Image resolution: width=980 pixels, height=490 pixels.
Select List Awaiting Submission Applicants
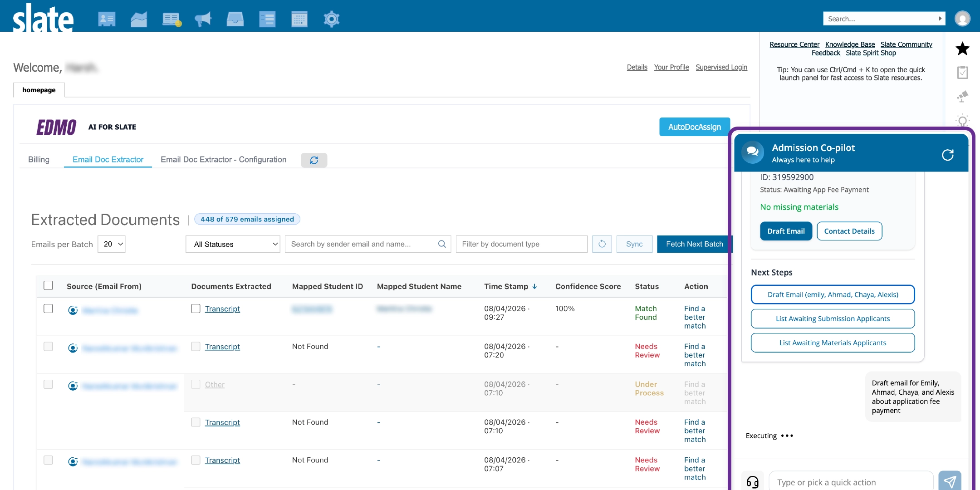click(x=833, y=318)
